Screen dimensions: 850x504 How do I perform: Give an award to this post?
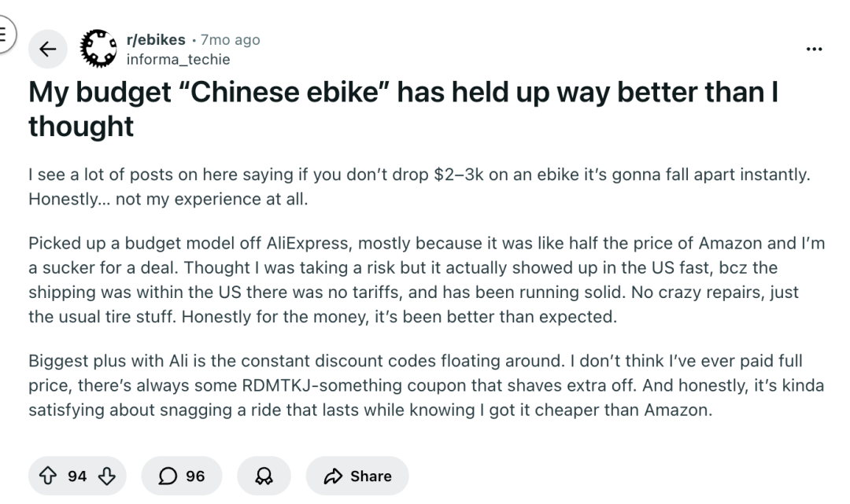tap(264, 476)
